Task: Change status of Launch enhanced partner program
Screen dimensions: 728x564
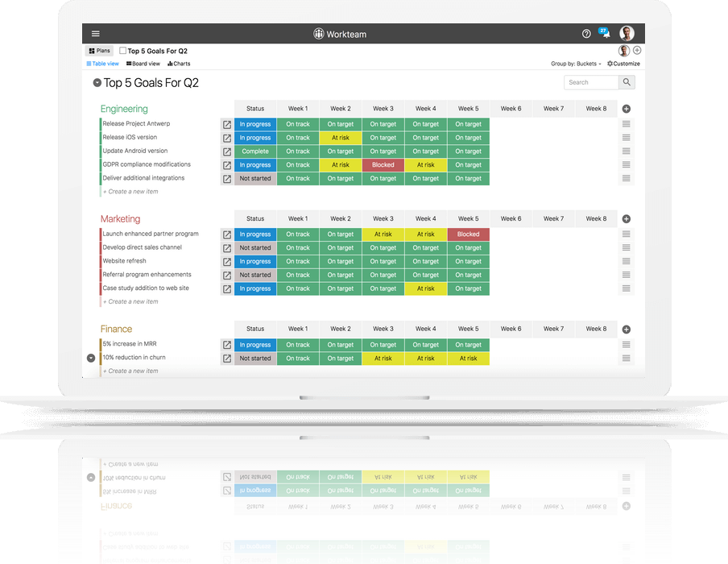Action: coord(255,234)
